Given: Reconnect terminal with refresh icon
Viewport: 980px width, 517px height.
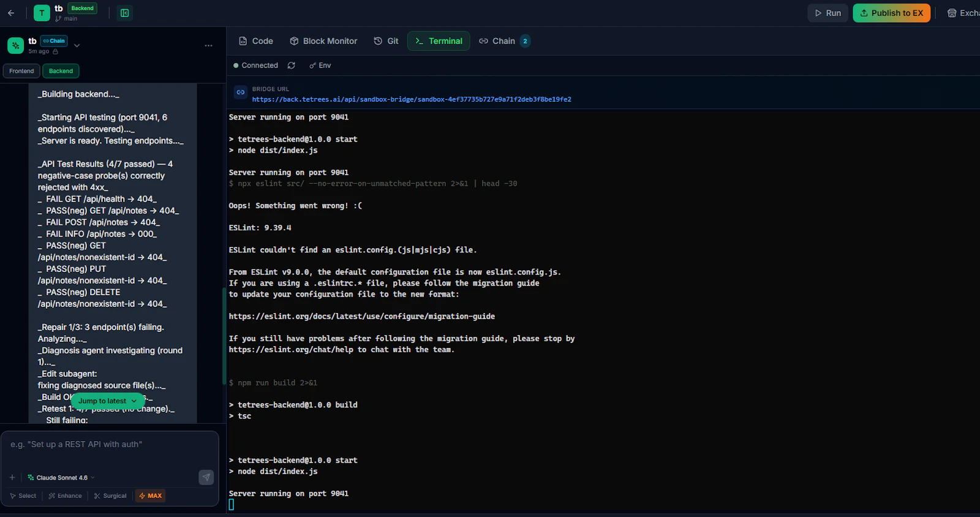Looking at the screenshot, I should pyautogui.click(x=292, y=66).
